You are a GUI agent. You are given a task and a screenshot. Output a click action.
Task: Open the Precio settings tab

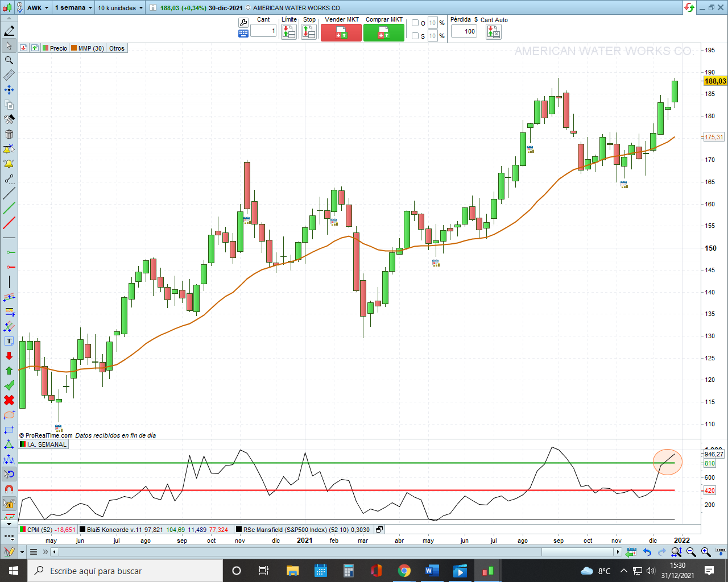click(55, 48)
